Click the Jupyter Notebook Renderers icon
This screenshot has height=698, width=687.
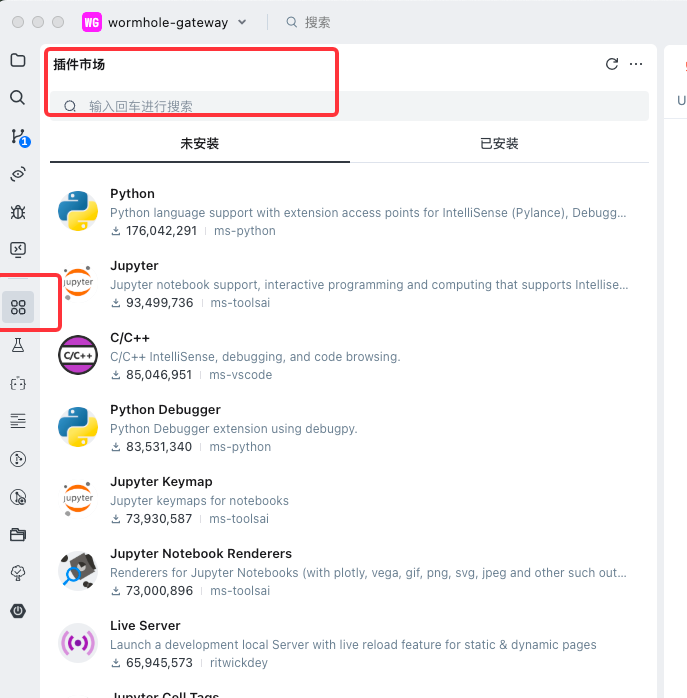tap(78, 572)
